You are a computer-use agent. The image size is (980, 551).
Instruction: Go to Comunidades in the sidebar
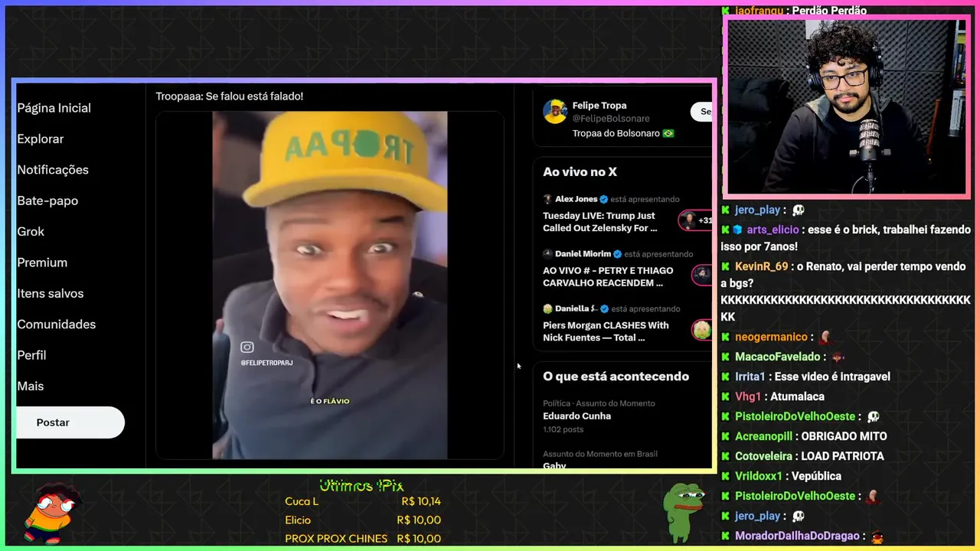[x=57, y=324]
